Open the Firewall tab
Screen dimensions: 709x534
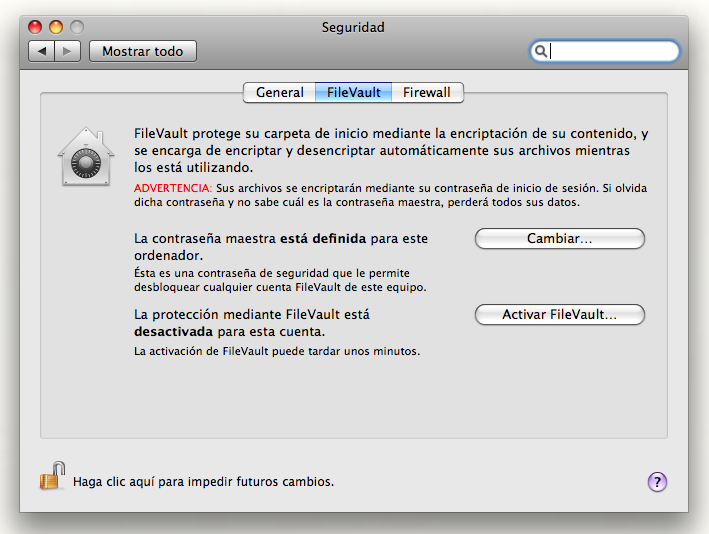427,93
